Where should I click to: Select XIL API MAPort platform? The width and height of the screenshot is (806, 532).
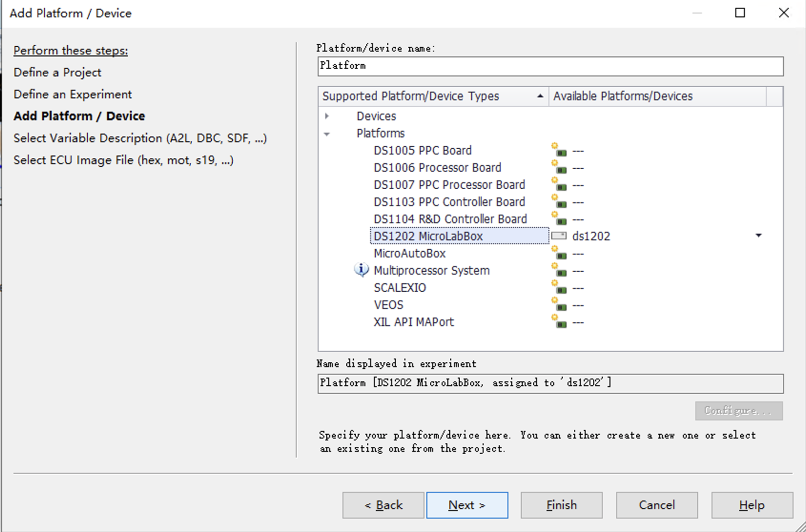(x=413, y=322)
